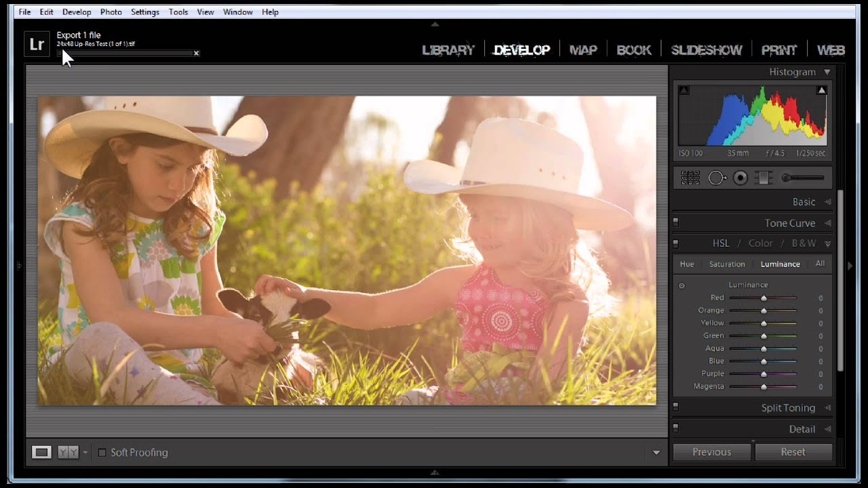868x488 pixels.
Task: Switch to the Slideshow module
Action: click(x=707, y=50)
